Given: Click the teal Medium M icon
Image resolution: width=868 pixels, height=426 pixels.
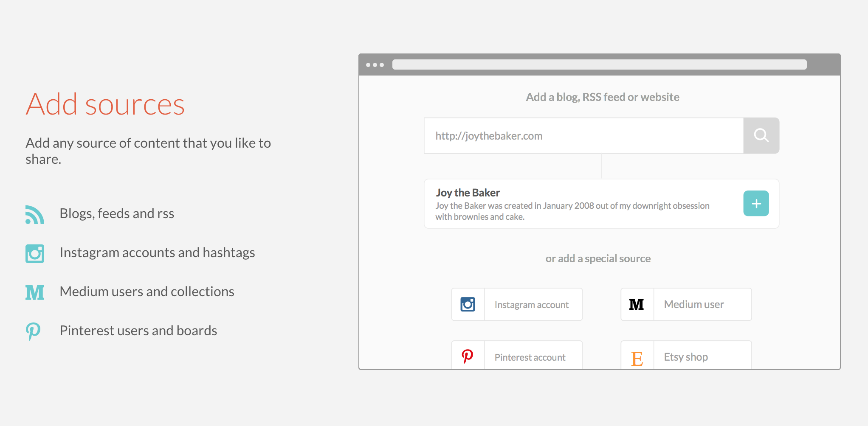Looking at the screenshot, I should pos(35,292).
